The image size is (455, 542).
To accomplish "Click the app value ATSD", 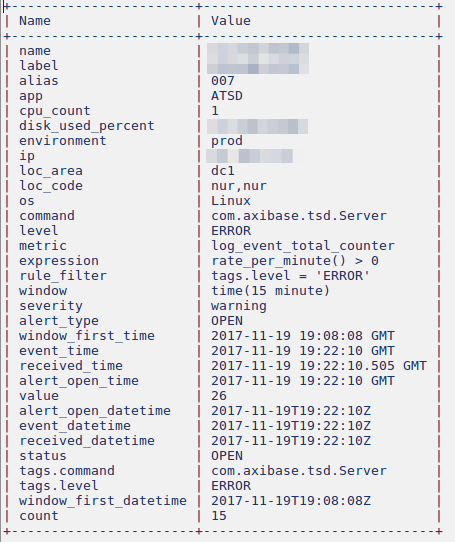I will pyautogui.click(x=227, y=96).
